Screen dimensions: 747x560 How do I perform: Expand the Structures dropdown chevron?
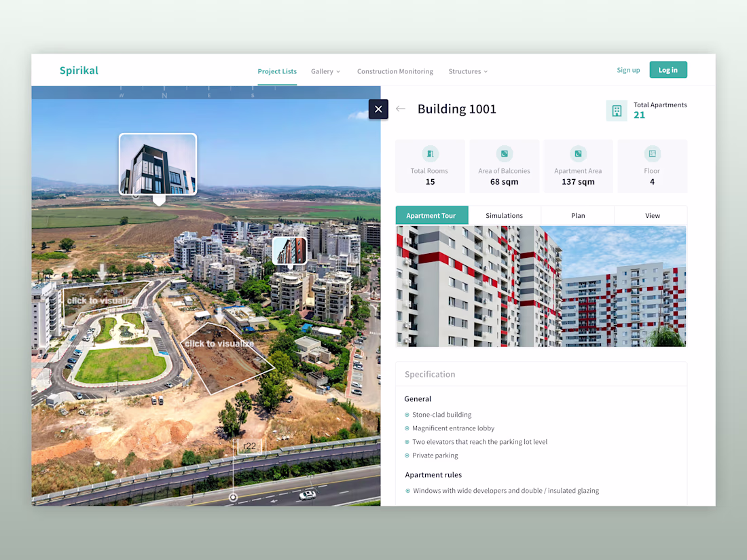(x=486, y=72)
